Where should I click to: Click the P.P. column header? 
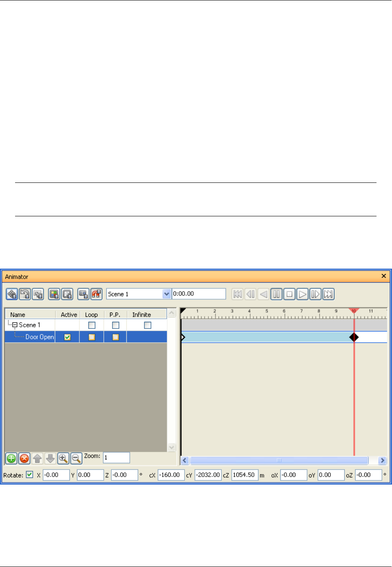click(x=115, y=314)
